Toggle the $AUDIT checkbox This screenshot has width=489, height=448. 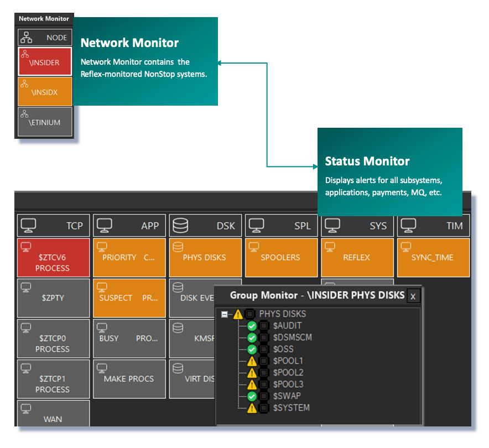(263, 326)
